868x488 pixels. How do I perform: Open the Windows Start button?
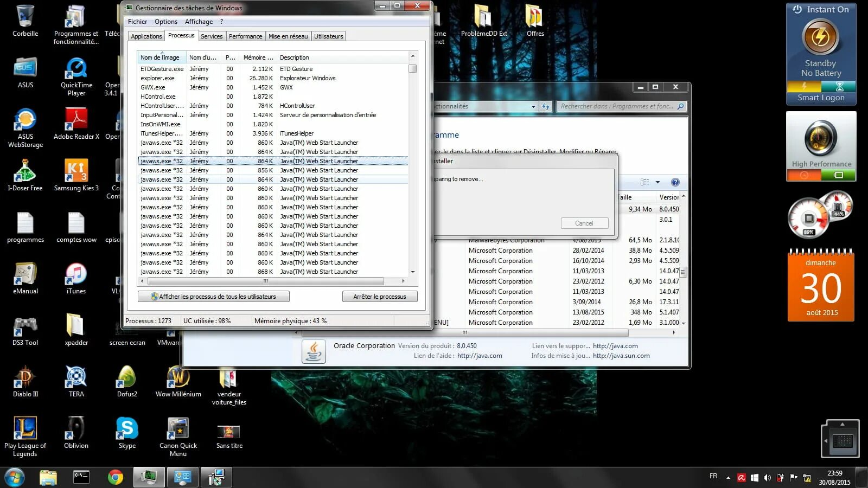click(x=15, y=477)
